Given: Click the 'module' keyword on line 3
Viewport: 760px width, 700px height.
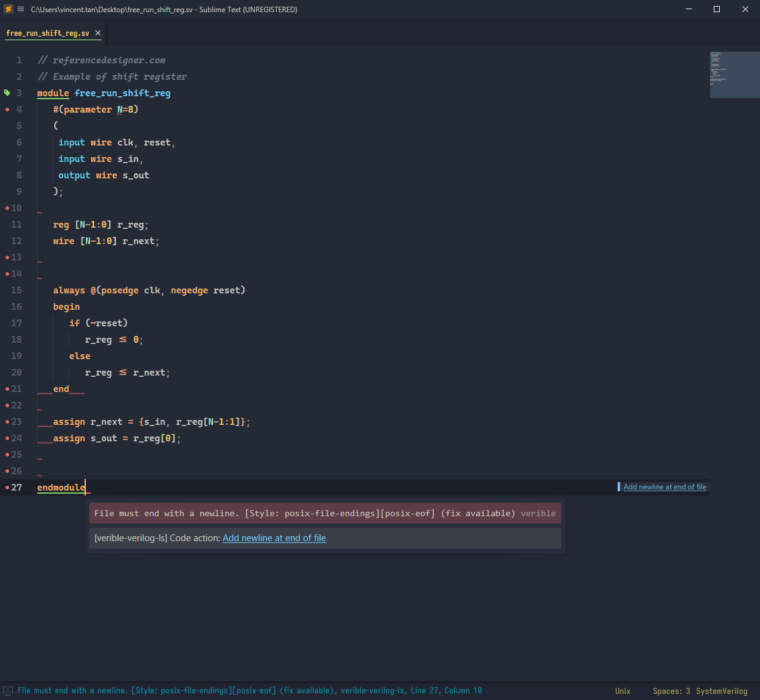Looking at the screenshot, I should [x=53, y=93].
